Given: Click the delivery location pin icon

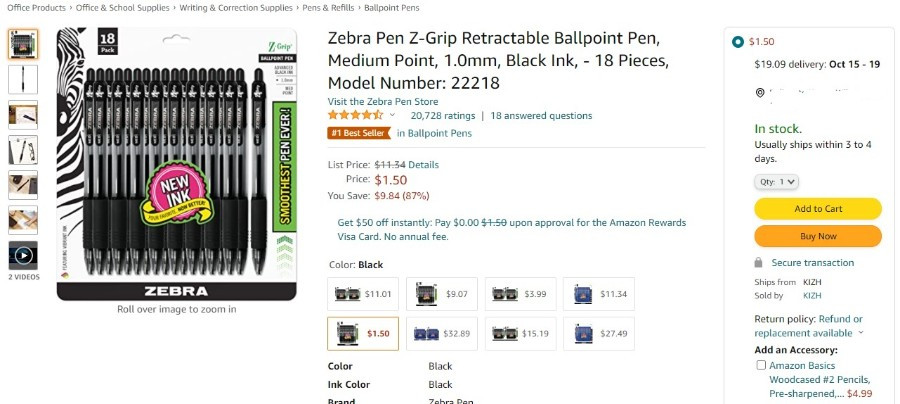Looking at the screenshot, I should coord(760,93).
